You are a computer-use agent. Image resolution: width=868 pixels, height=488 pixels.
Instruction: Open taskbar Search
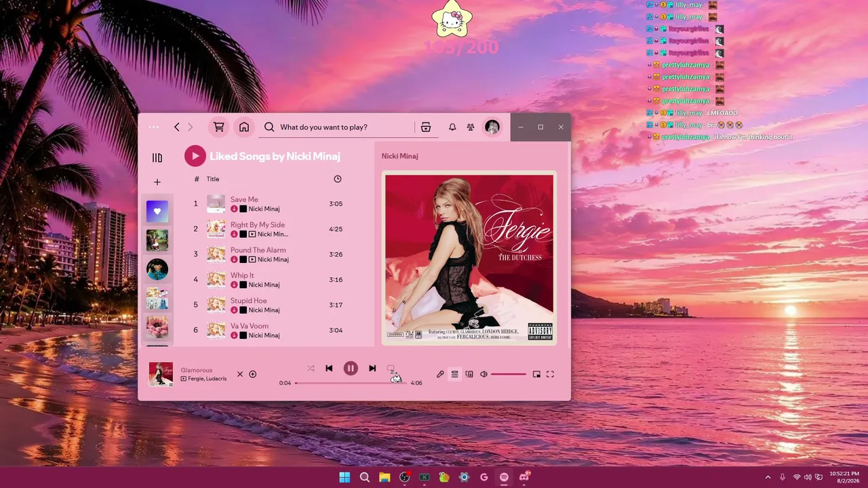(x=365, y=477)
